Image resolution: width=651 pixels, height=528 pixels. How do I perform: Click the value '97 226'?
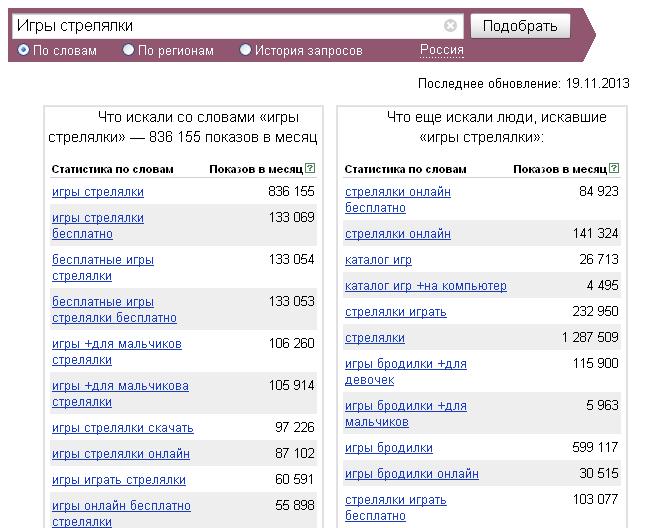pos(295,427)
